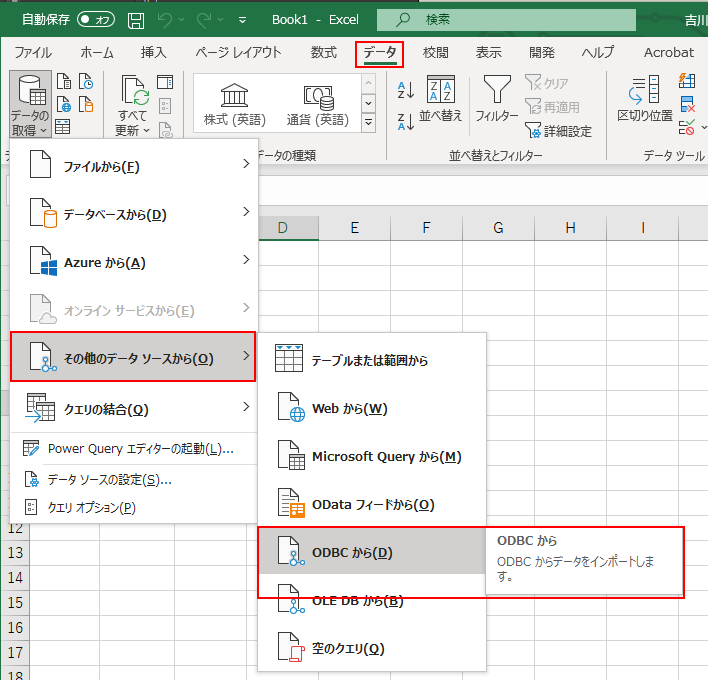Open the Text to Columns (区切り位置) tool

tap(645, 101)
